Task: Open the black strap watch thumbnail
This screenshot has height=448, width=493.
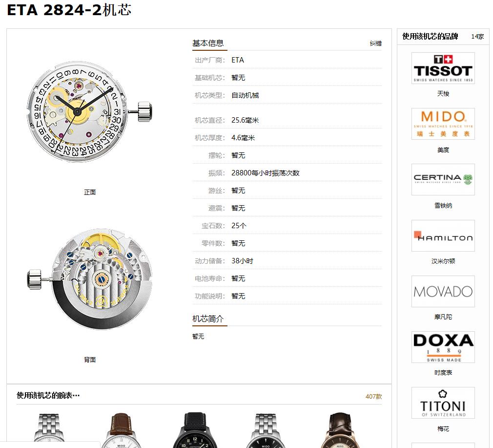Action: point(194,430)
